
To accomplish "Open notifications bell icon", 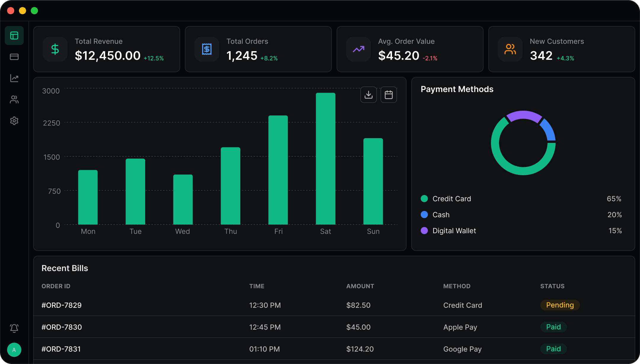I will pyautogui.click(x=14, y=328).
